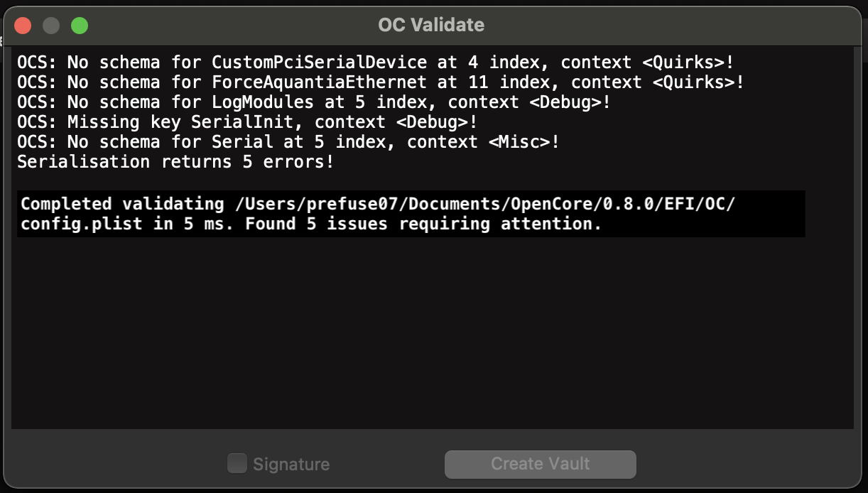The height and width of the screenshot is (493, 868).
Task: Click the Signature label text
Action: coord(291,465)
